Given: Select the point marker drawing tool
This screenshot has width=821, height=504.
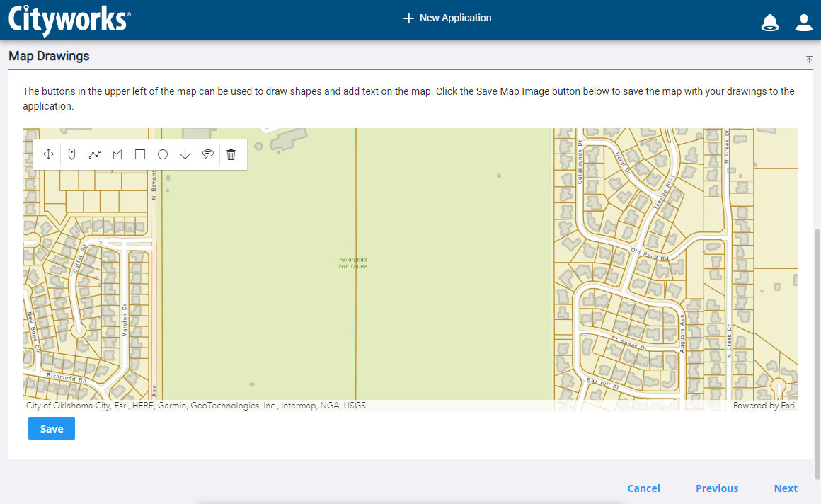Looking at the screenshot, I should [71, 154].
